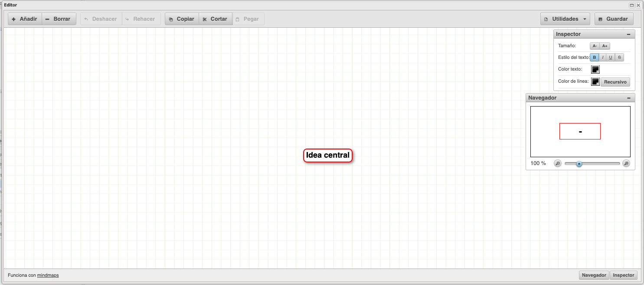644x285 pixels.
Task: Collapse the Navegador panel
Action: [628, 97]
